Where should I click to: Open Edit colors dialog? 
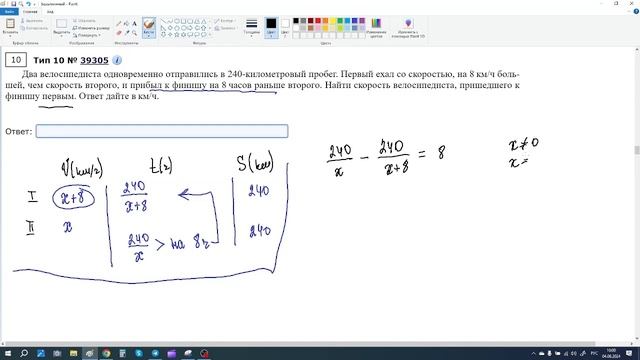pyautogui.click(x=376, y=28)
